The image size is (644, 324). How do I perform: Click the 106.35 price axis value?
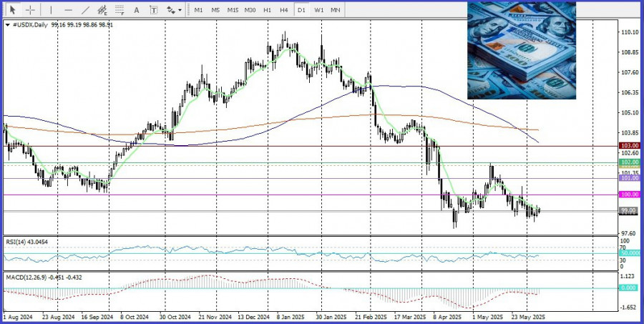tap(630, 93)
